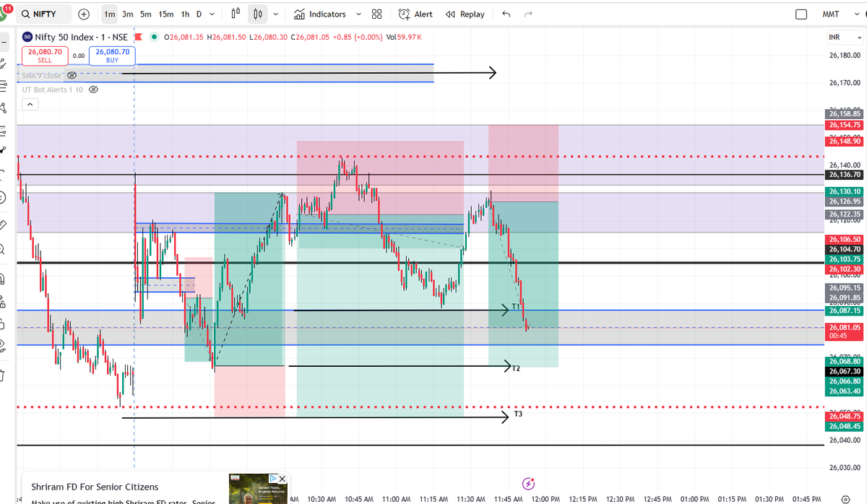Click the ad thumbnail image

[x=259, y=489]
